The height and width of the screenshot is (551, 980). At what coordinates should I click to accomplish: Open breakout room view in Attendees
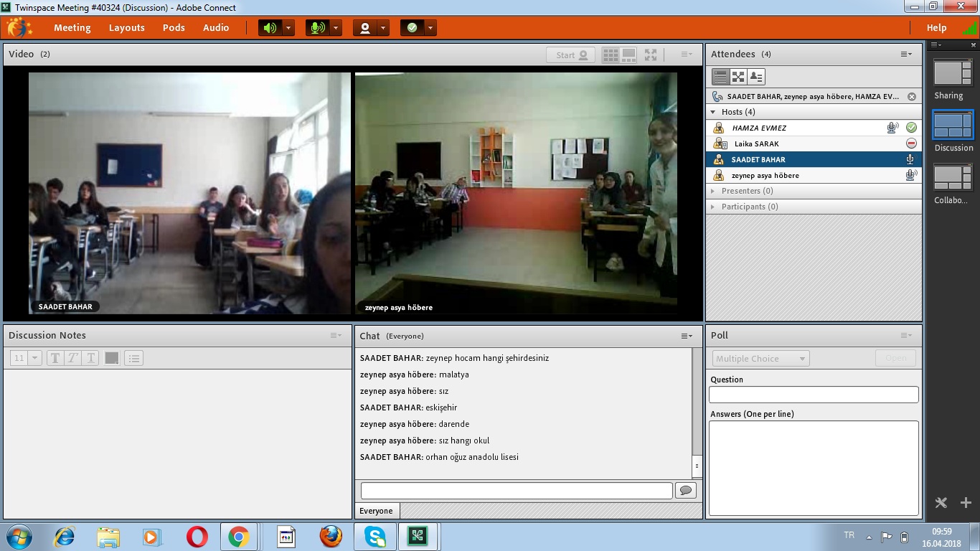(738, 76)
